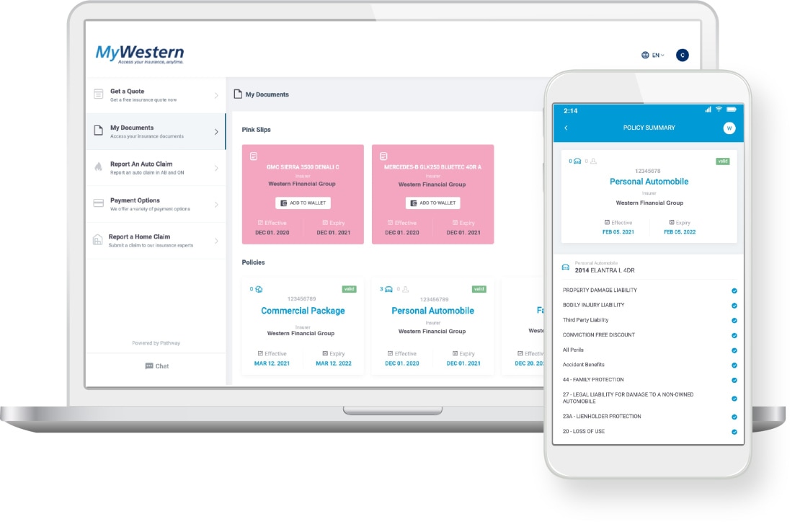Open Report An Auto Claim
800x532 pixels.
tap(156, 168)
